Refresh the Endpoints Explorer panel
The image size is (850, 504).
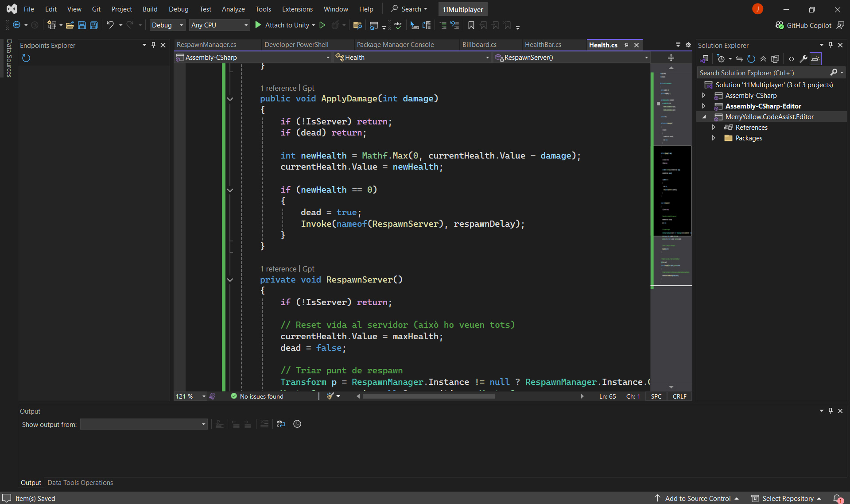point(26,58)
